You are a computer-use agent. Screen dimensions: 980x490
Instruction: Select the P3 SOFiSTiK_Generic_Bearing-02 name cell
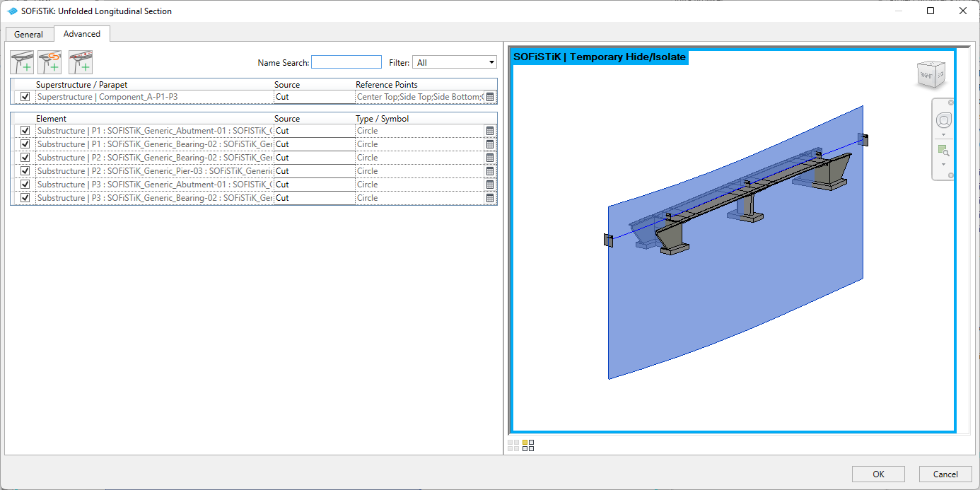pos(154,198)
